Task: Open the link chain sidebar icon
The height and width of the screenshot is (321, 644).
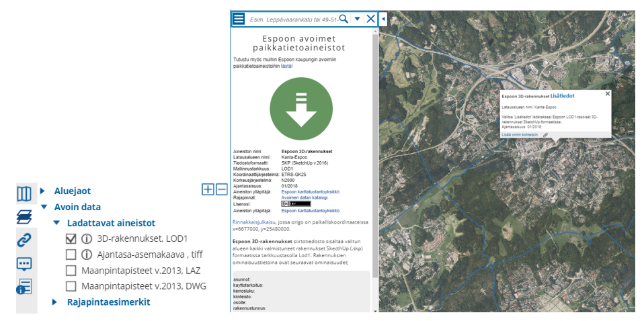Action: pos(24,240)
